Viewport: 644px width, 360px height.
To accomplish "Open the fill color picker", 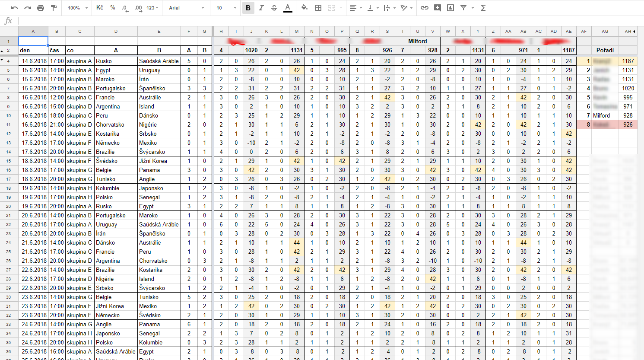I will click(x=305, y=8).
